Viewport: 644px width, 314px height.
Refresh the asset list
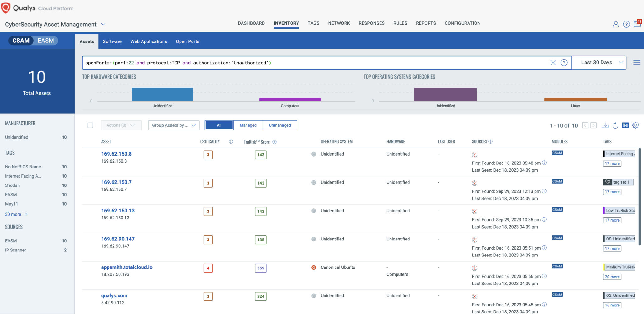[x=615, y=125]
